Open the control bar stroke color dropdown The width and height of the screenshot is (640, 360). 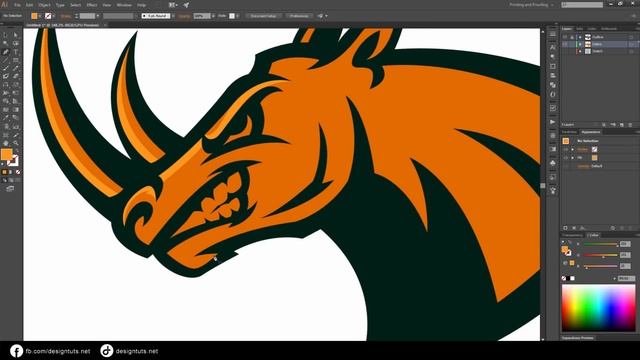pos(53,16)
